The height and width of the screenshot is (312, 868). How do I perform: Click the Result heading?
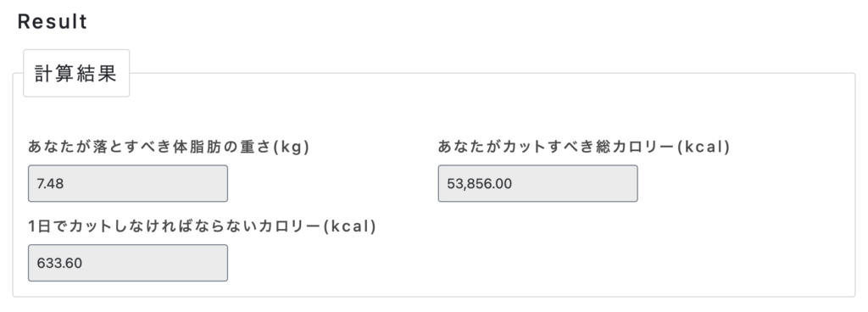click(53, 21)
